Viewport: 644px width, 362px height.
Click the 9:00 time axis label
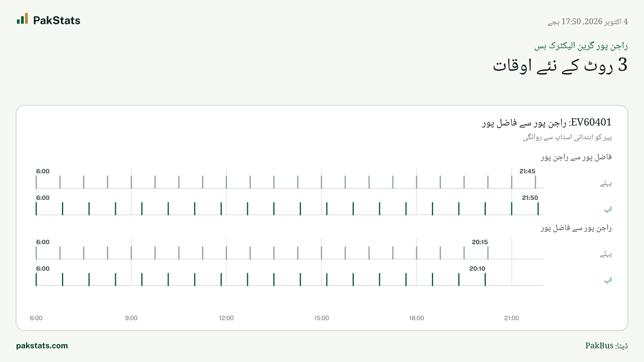pyautogui.click(x=131, y=318)
